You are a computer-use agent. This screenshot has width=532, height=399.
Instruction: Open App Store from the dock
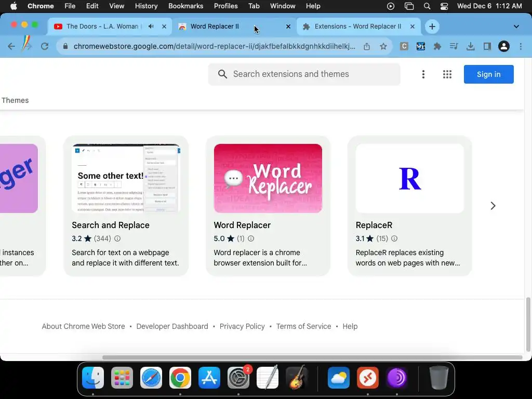[209, 378]
